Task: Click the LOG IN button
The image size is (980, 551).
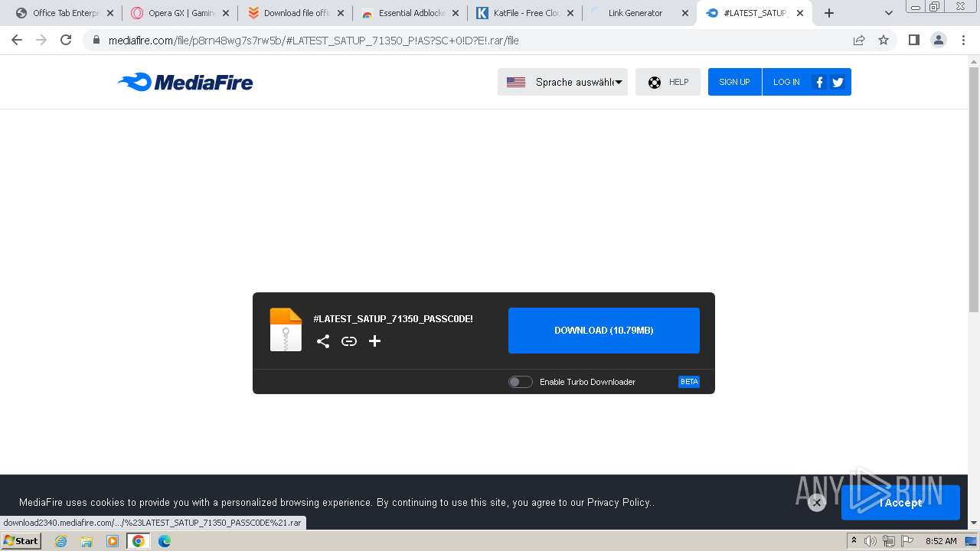Action: click(x=786, y=82)
